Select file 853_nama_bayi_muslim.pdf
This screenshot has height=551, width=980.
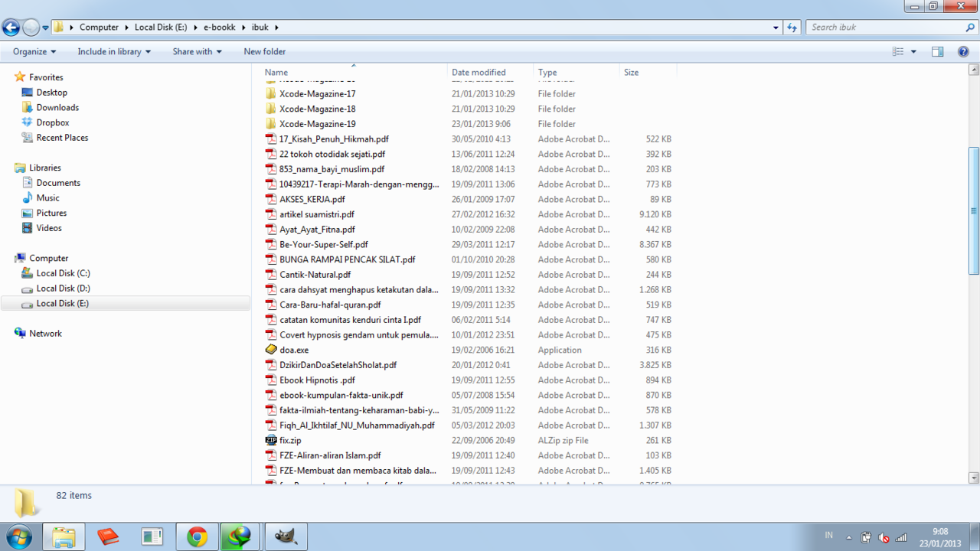332,169
